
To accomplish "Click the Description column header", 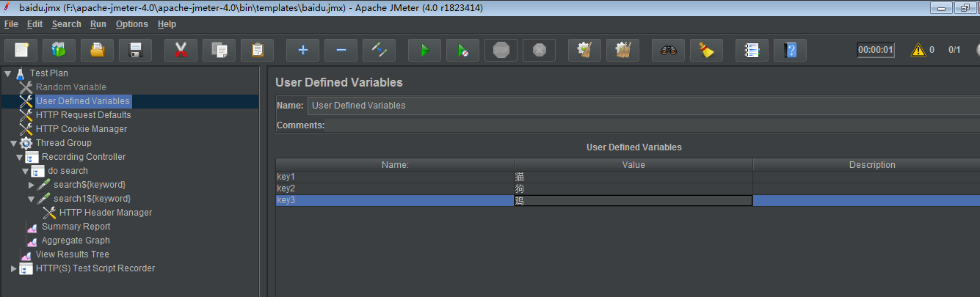I will pyautogui.click(x=866, y=165).
